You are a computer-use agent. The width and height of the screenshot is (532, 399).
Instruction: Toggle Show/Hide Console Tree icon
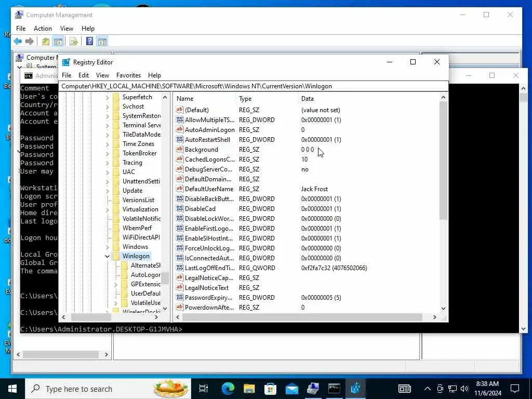tap(58, 42)
